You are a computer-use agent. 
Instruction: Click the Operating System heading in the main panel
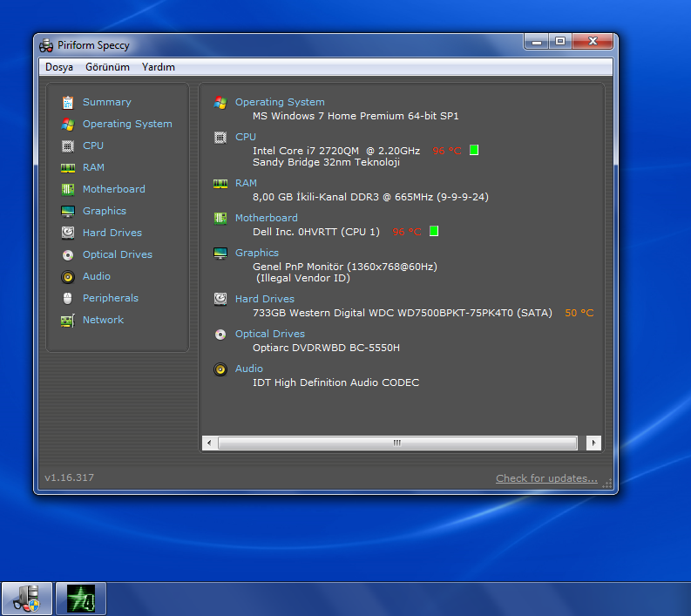(x=279, y=102)
